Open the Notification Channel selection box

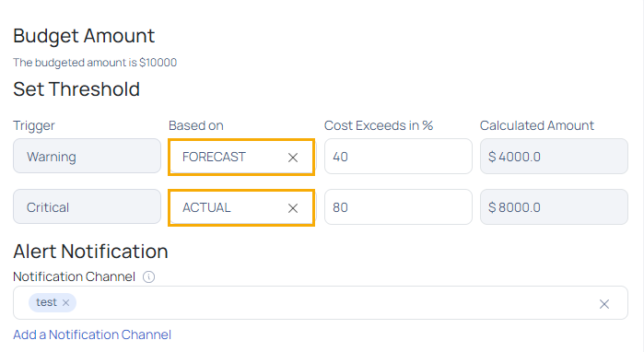pyautogui.click(x=321, y=303)
